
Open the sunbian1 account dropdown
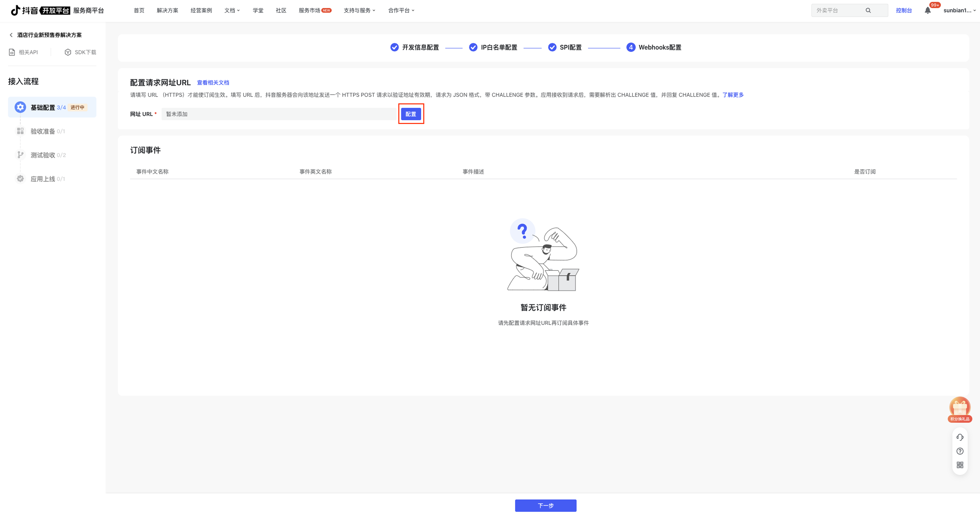point(959,10)
